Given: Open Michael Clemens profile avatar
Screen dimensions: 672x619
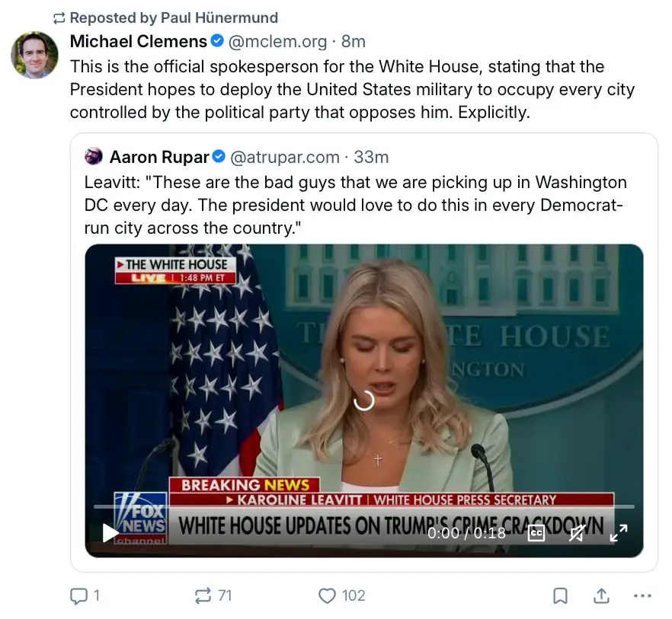Looking at the screenshot, I should 34,55.
